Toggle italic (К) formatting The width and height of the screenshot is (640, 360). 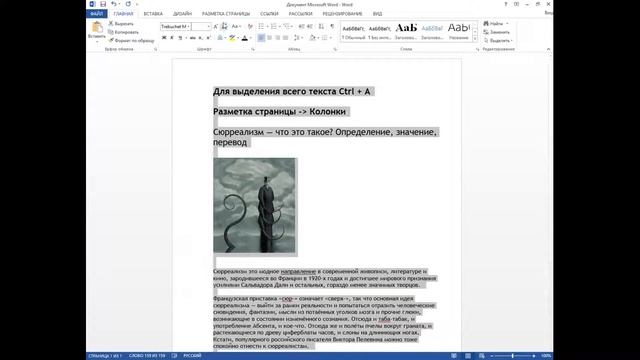click(x=172, y=38)
